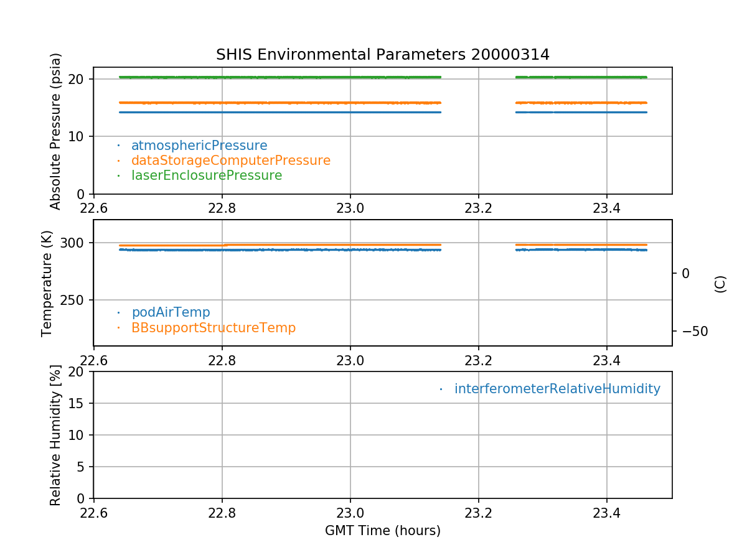The image size is (747, 560).
Task: Click the green marker beside laserEnclosurePressure legend
Action: point(118,175)
